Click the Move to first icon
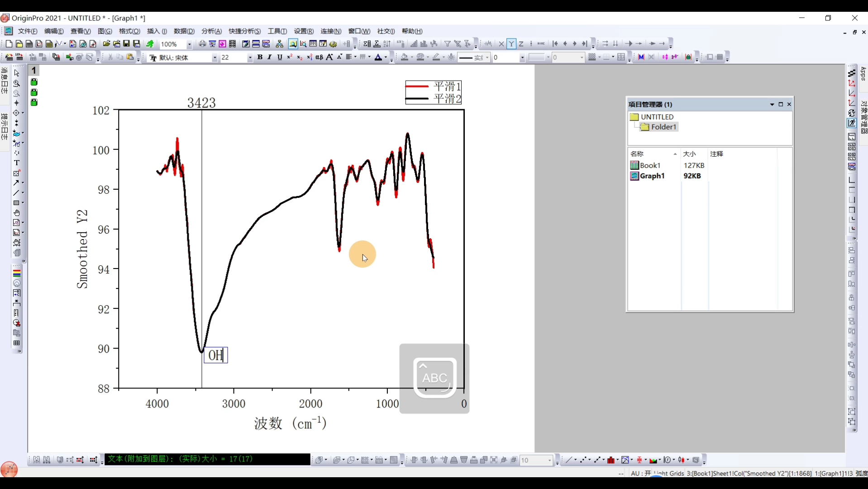 click(x=555, y=44)
